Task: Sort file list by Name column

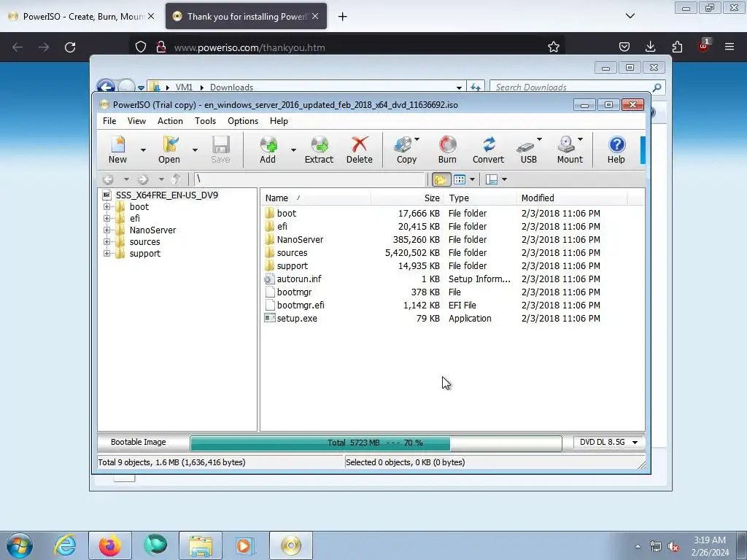Action: pos(316,198)
